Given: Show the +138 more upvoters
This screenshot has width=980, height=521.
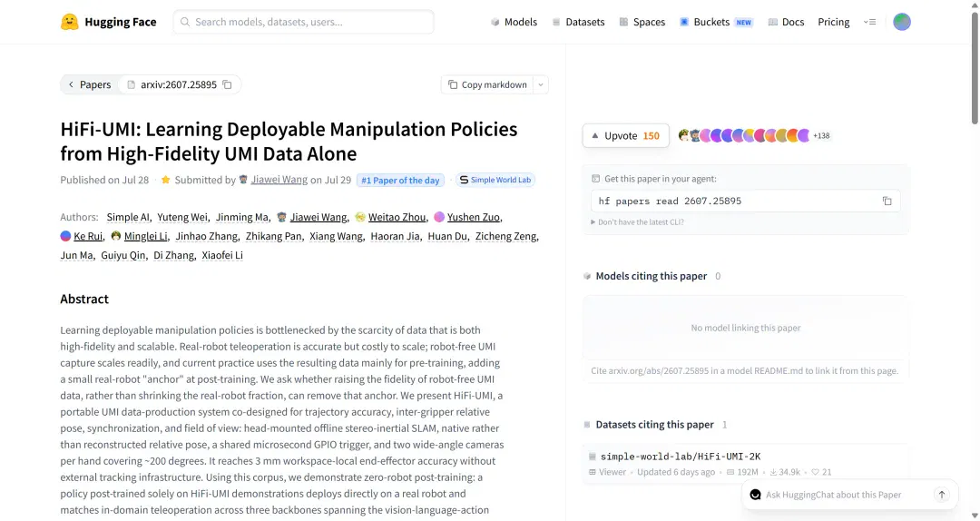Looking at the screenshot, I should [821, 136].
